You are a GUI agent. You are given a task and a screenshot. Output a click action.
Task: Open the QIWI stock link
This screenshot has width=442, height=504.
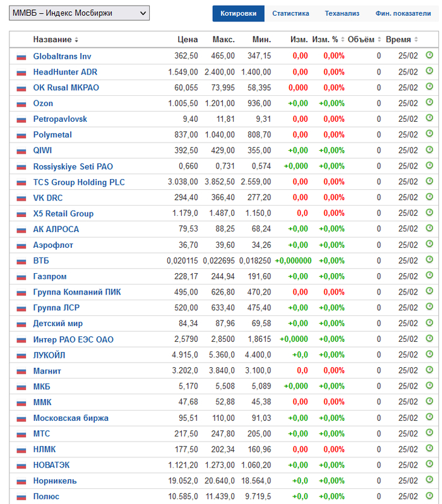pyautogui.click(x=42, y=150)
